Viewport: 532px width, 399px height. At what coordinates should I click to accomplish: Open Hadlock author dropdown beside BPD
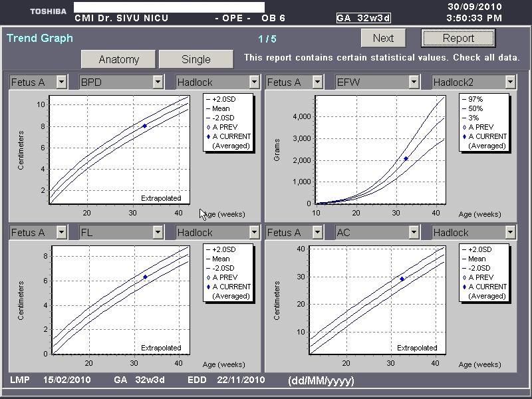coord(253,82)
